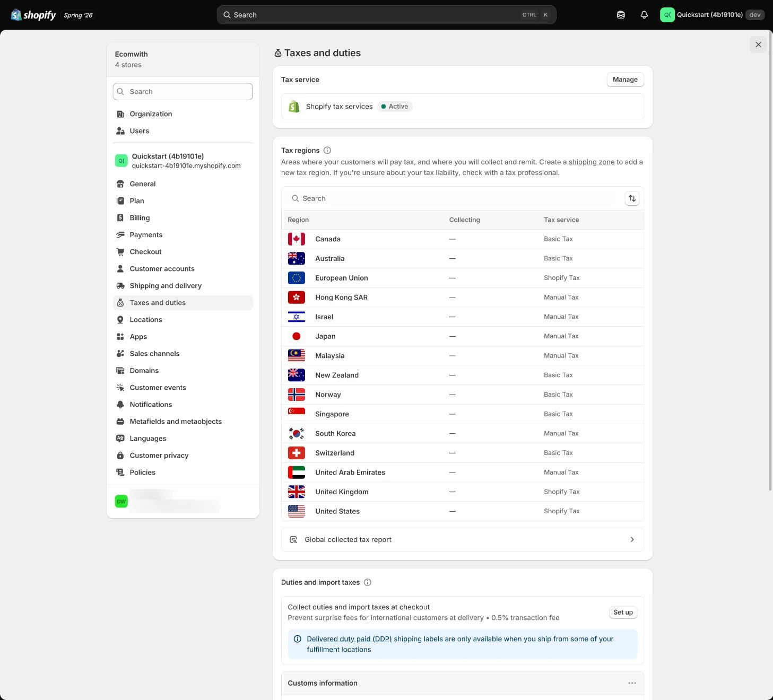The width and height of the screenshot is (773, 700).
Task: Open the Japan tax region row
Action: 462,336
